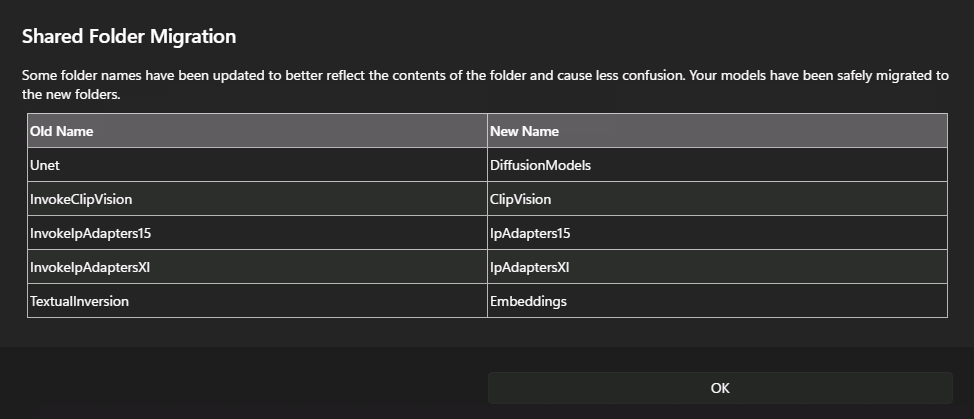
Task: Click the OK button
Action: 720,388
